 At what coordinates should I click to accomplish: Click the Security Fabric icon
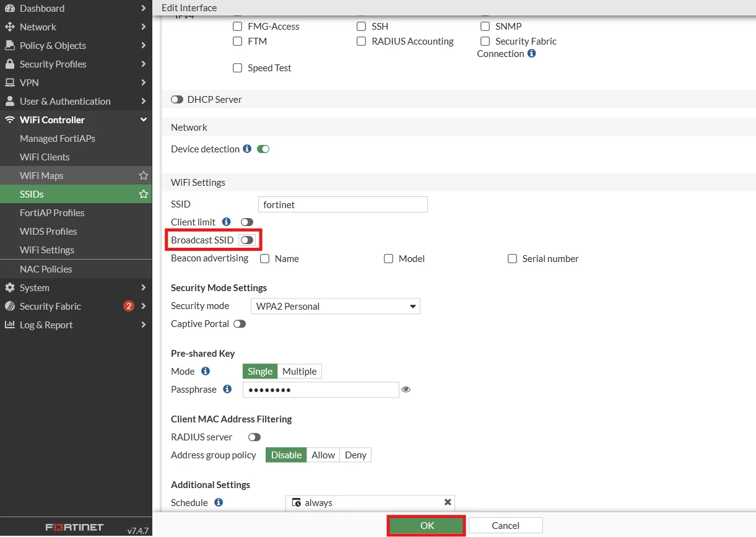click(9, 307)
